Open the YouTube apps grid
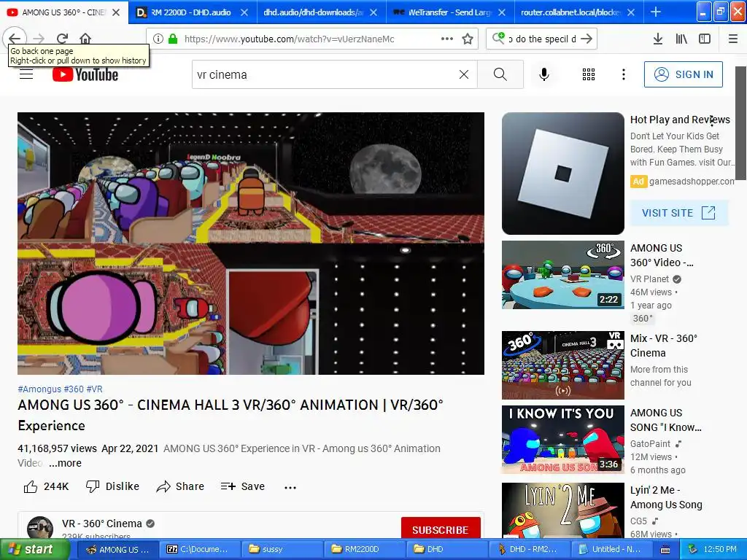This screenshot has height=560, width=747. point(589,74)
